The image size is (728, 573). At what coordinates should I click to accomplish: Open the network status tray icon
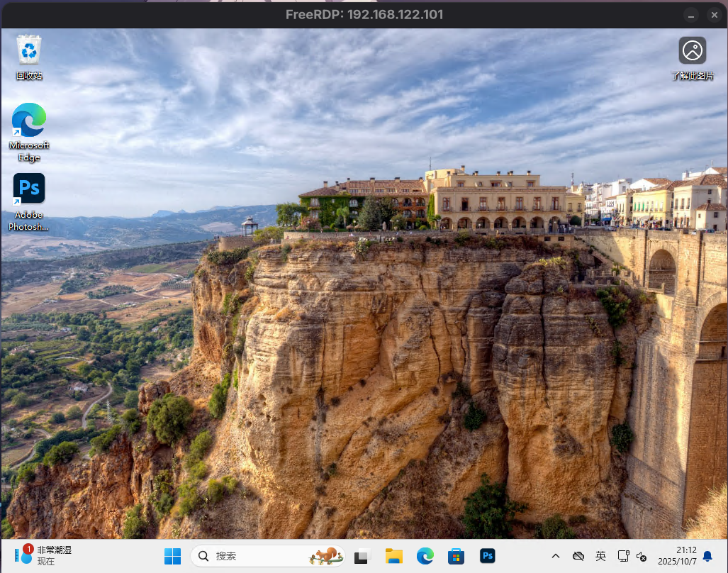623,557
